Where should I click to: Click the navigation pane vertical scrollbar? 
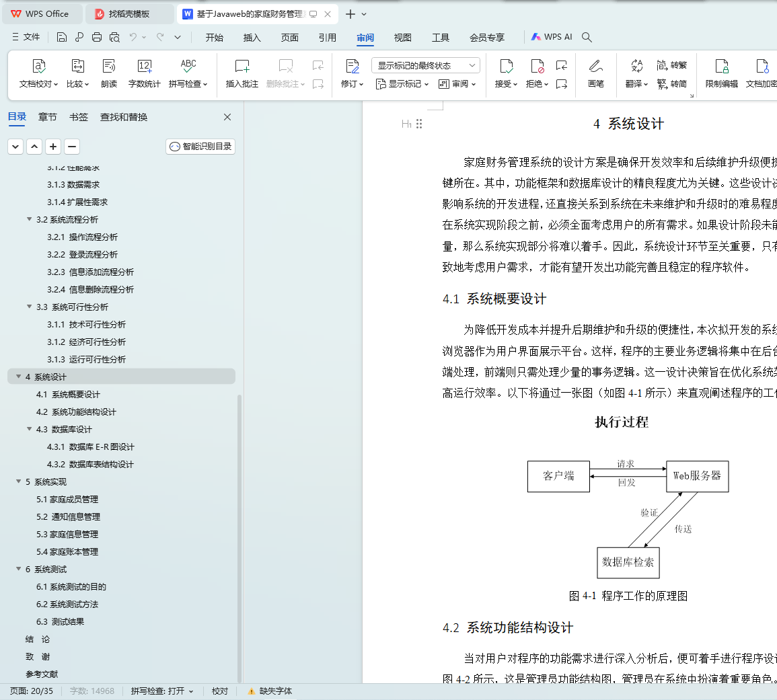[239, 537]
